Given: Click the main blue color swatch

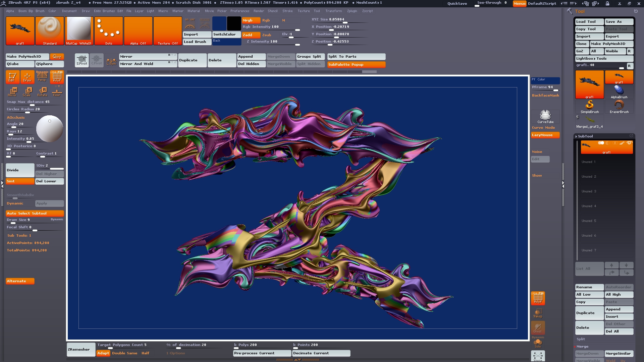Looking at the screenshot, I should 219,23.
